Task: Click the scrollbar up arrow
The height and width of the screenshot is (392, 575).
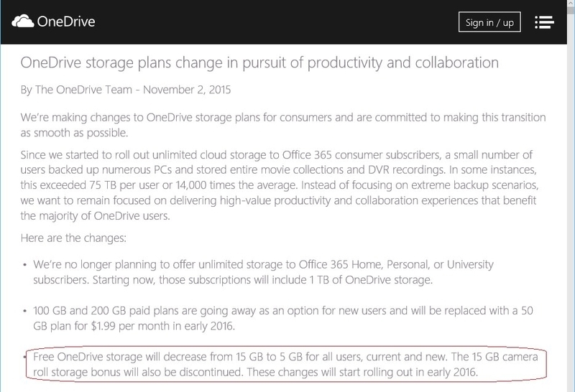Action: pyautogui.click(x=571, y=4)
